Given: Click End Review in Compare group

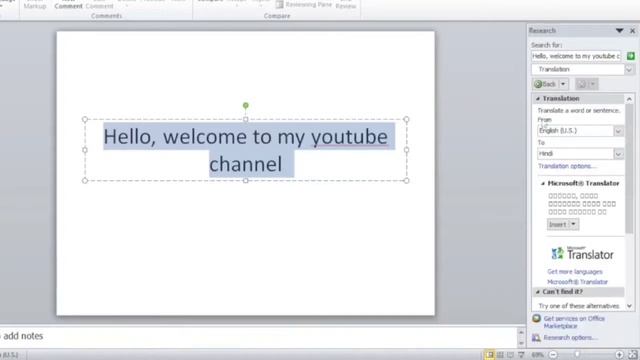Looking at the screenshot, I should pos(346,4).
